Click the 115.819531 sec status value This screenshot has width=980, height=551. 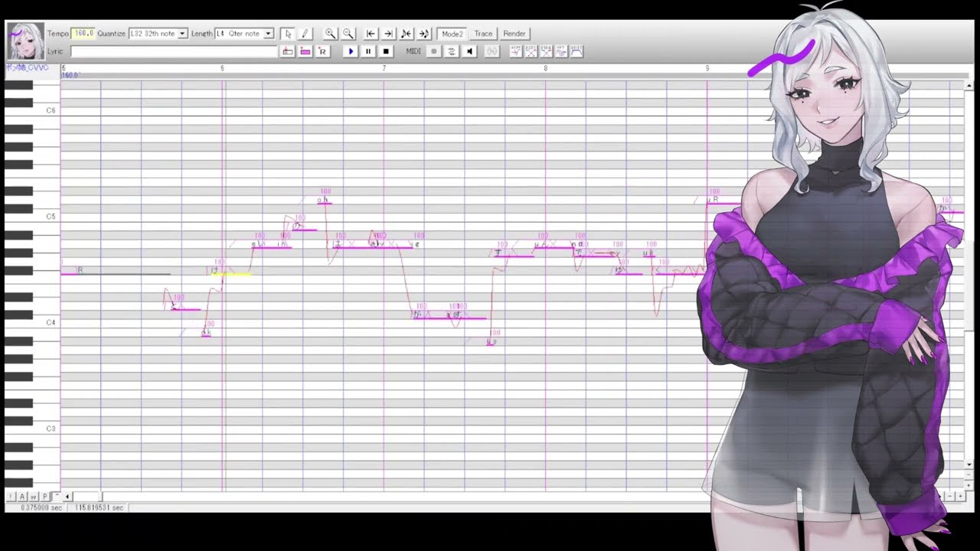click(x=99, y=507)
